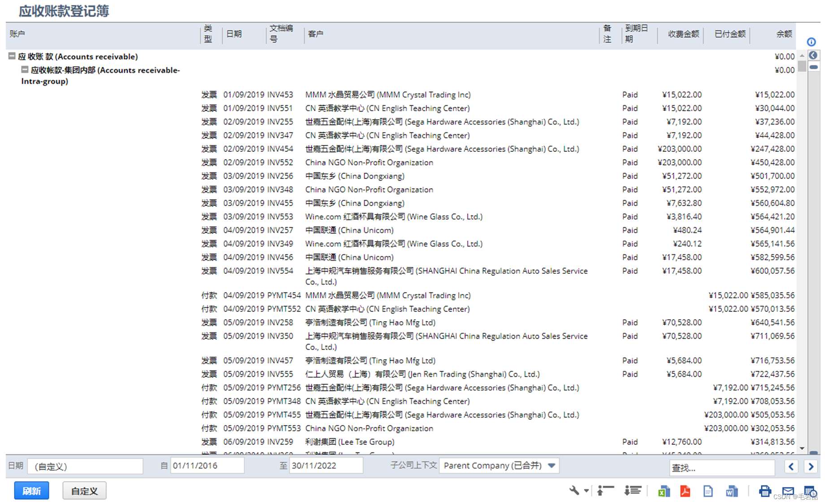Image resolution: width=825 pixels, height=504 pixels.
Task: Collapse the 应收帐款-集团内部 Intra-group subgroup
Action: point(25,69)
